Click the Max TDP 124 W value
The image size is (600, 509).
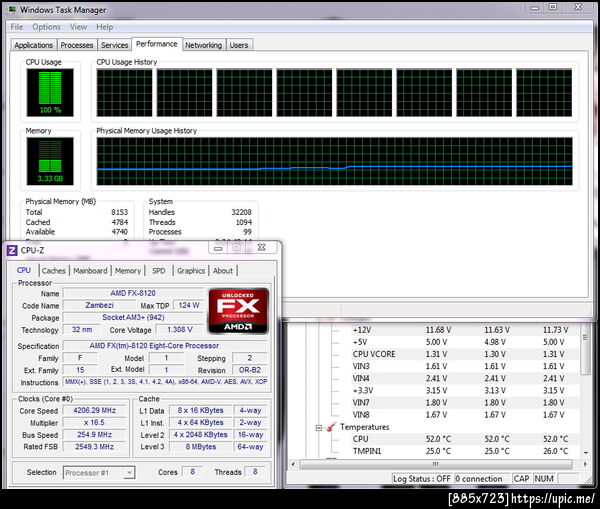pos(189,305)
